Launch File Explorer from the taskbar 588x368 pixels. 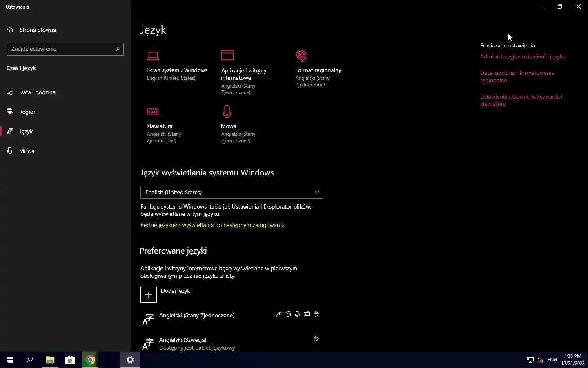tap(50, 360)
